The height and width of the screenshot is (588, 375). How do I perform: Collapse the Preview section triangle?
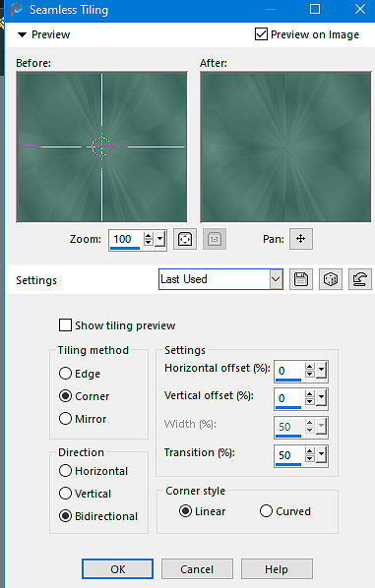[x=23, y=34]
